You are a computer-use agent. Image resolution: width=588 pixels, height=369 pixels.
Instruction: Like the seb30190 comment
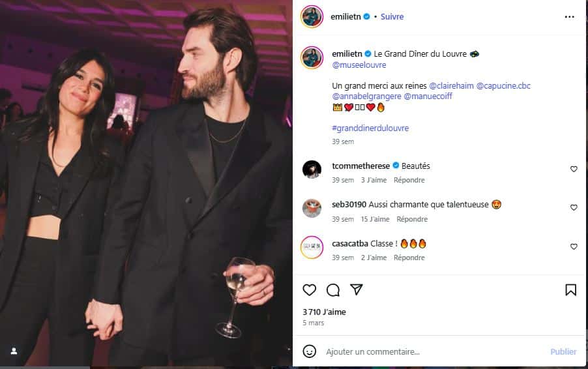coord(574,207)
